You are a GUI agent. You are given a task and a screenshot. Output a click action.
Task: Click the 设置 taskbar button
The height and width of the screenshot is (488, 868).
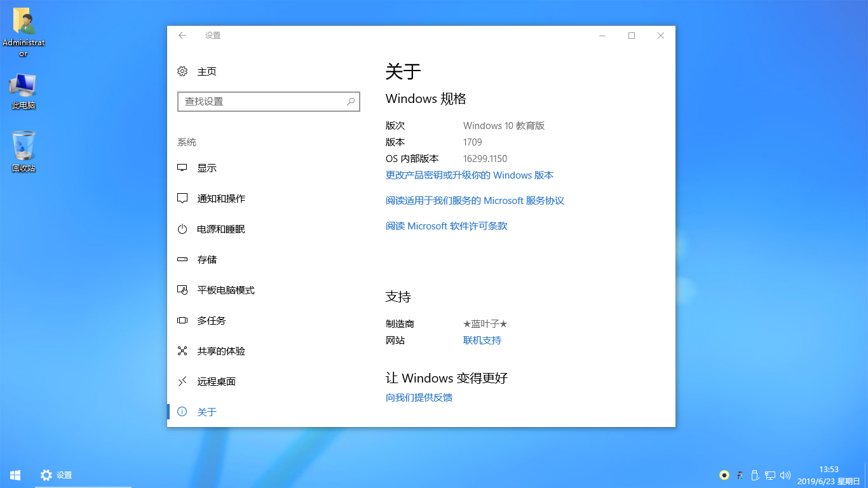pos(83,475)
